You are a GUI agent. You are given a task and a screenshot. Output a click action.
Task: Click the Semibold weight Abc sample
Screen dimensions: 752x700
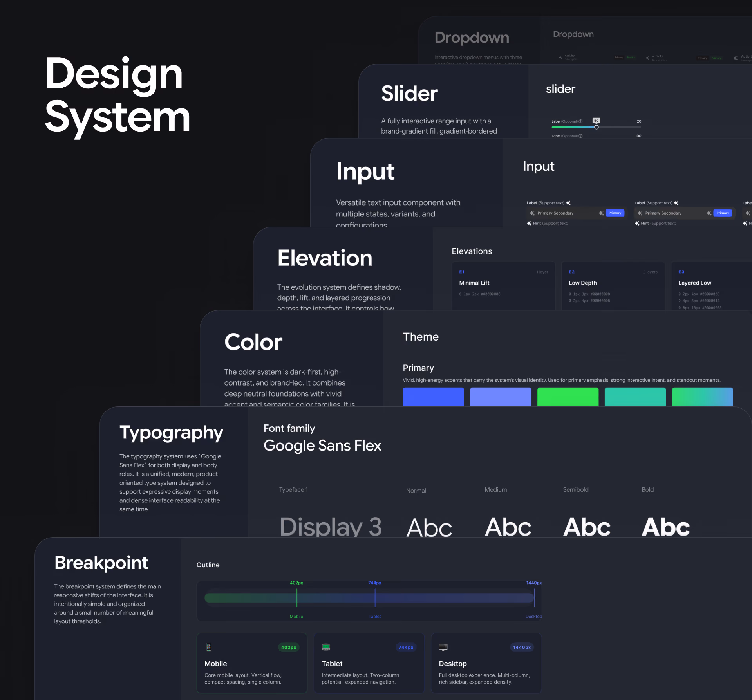[x=587, y=527]
